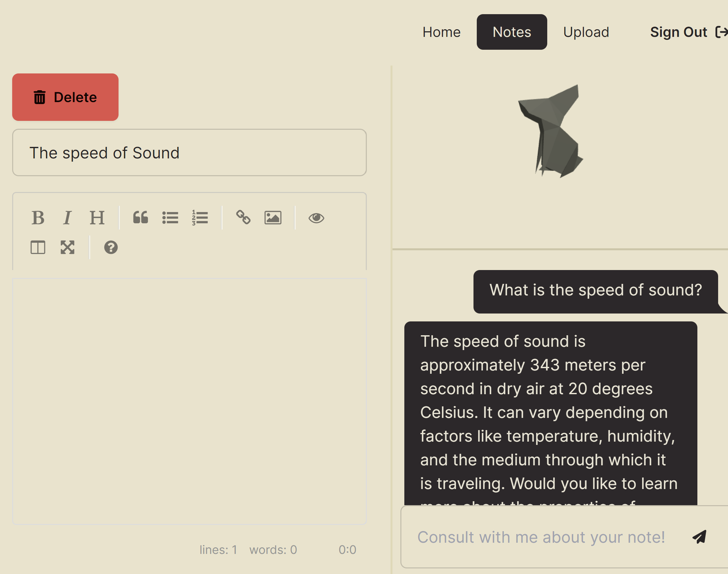Toggle bold formatting in editor toolbar
Screen dimensions: 728x574
(x=38, y=218)
